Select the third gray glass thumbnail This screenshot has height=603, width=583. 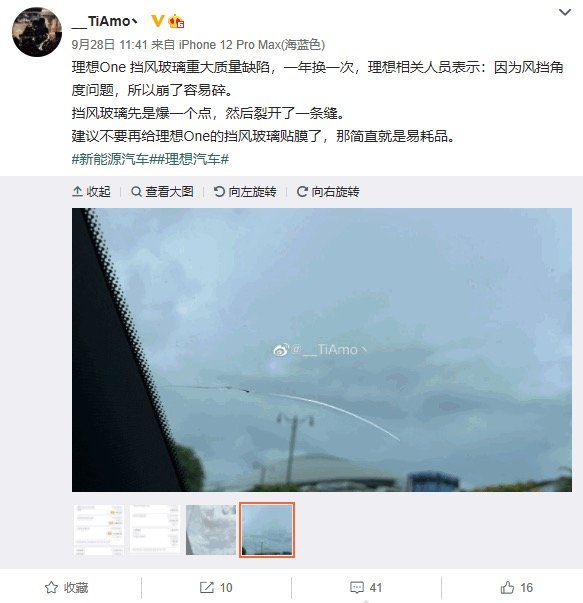[x=211, y=530]
